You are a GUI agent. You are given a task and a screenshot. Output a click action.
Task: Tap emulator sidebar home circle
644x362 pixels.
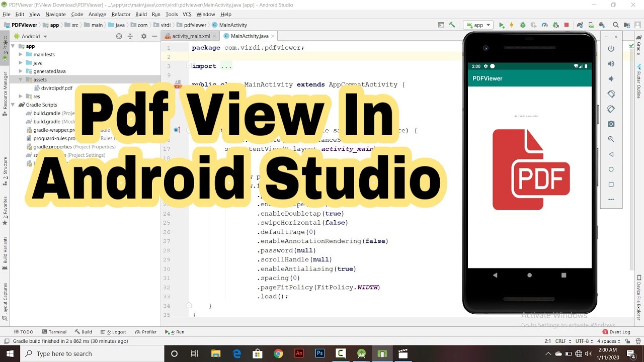(611, 169)
